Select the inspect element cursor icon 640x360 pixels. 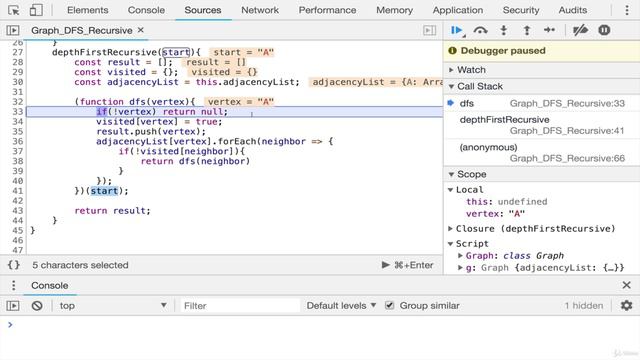tap(13, 10)
